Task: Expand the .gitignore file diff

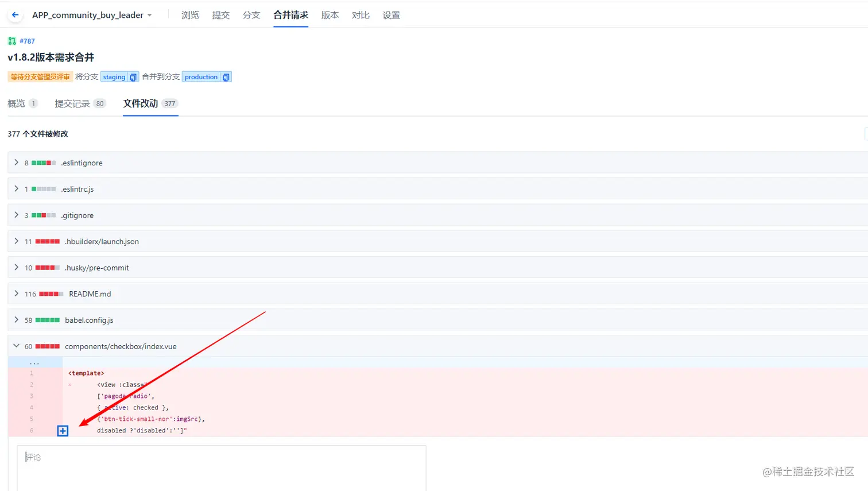Action: coord(16,215)
